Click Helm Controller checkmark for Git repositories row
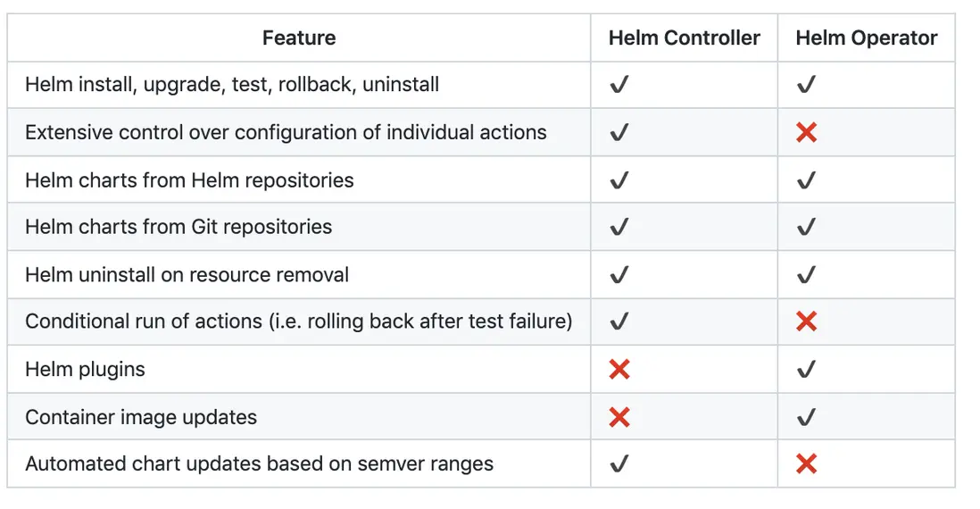This screenshot has width=980, height=509. tap(619, 228)
